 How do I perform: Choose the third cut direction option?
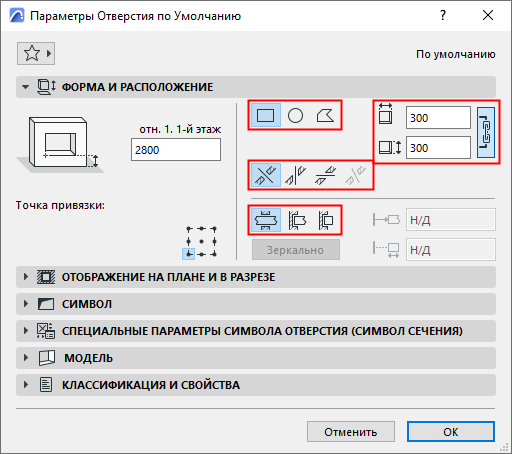coord(325,175)
